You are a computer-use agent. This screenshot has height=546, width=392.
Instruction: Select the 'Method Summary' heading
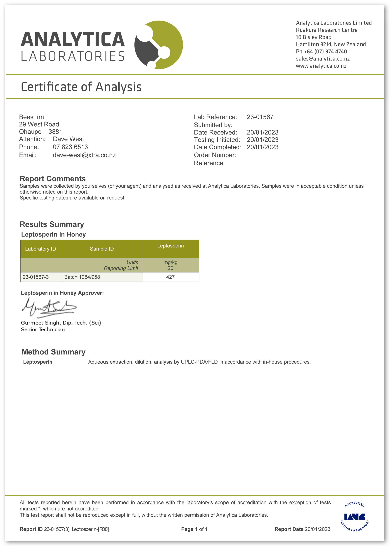click(53, 352)
